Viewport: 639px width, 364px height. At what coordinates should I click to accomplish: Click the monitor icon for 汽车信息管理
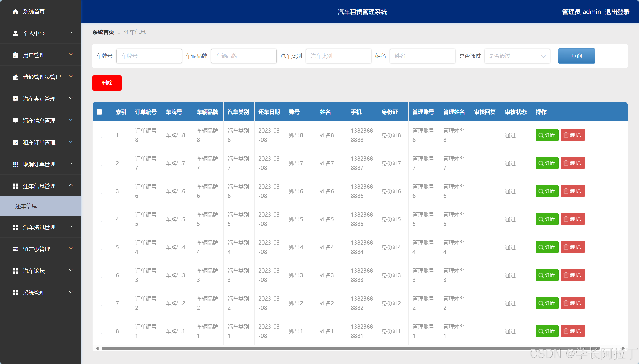15,121
